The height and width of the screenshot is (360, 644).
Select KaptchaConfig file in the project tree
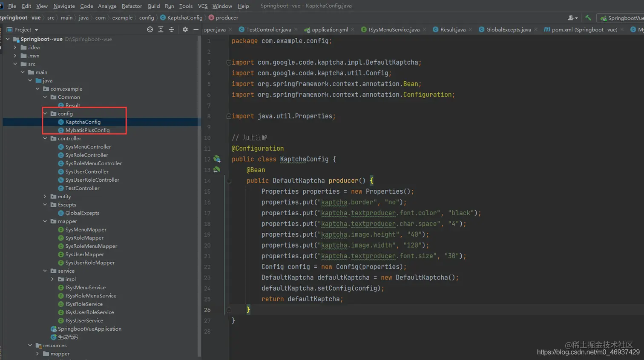(x=83, y=122)
